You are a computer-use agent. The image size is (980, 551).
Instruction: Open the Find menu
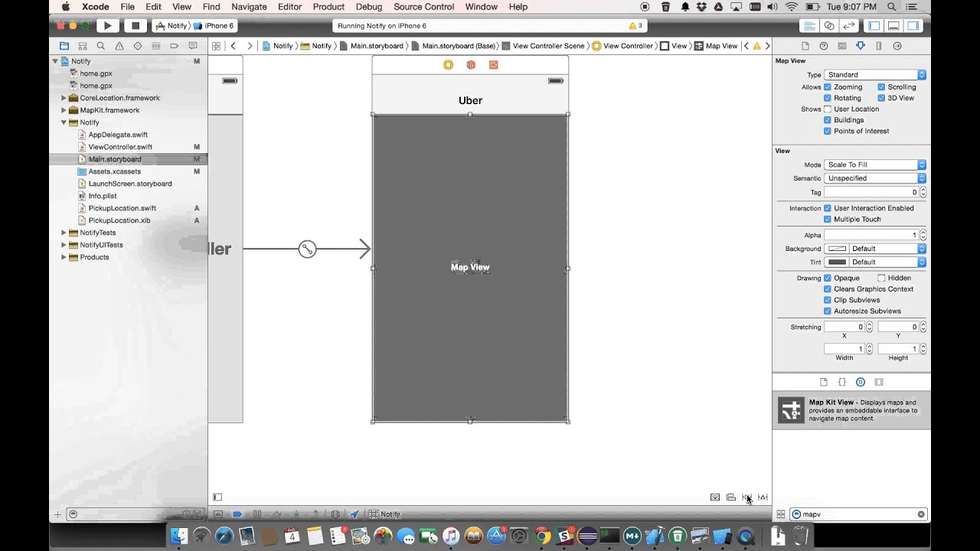click(211, 7)
